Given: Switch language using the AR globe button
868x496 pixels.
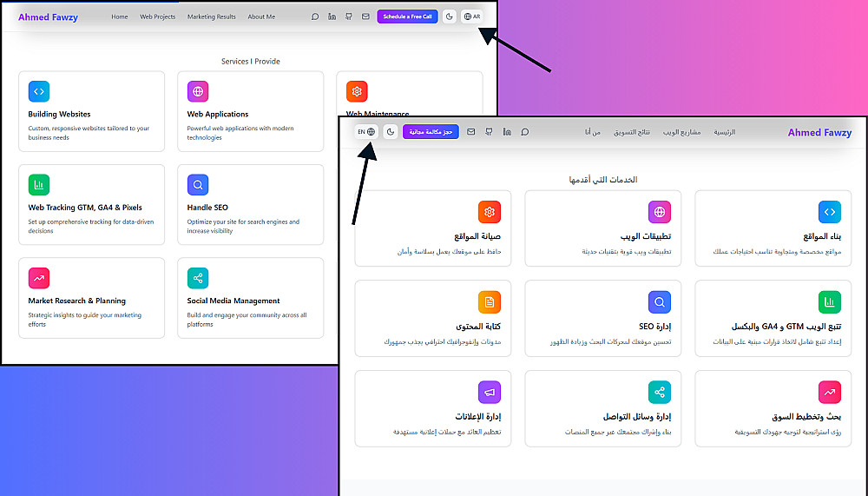Looking at the screenshot, I should pyautogui.click(x=472, y=17).
